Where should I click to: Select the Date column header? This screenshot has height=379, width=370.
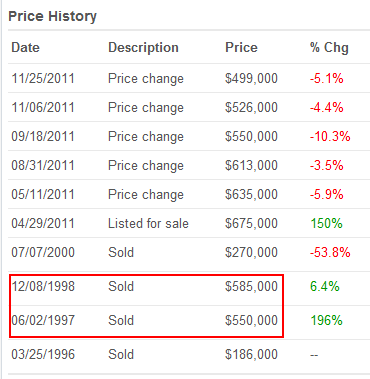25,47
